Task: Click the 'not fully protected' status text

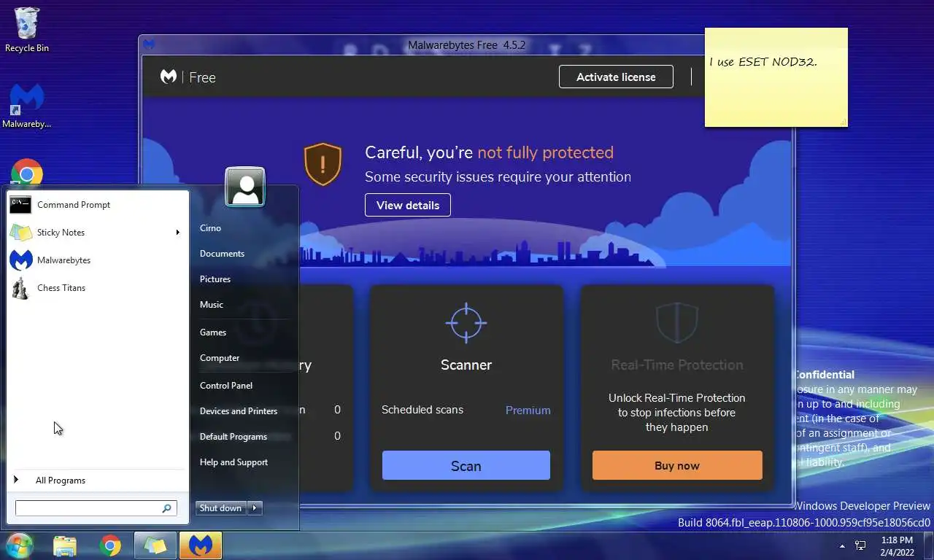Action: pyautogui.click(x=545, y=152)
